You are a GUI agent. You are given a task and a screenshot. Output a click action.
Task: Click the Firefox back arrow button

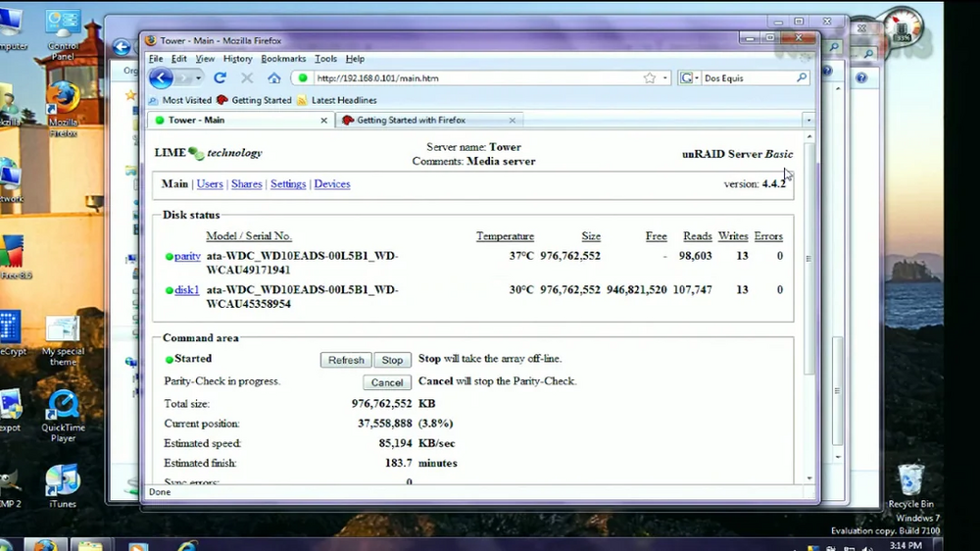[x=162, y=78]
